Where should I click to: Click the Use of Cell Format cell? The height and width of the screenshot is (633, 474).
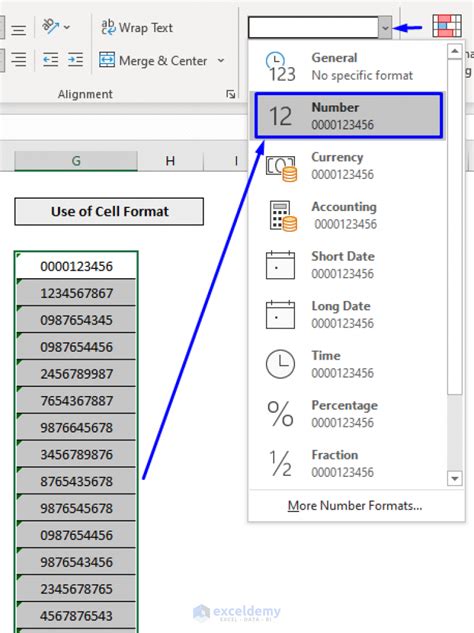click(x=109, y=211)
